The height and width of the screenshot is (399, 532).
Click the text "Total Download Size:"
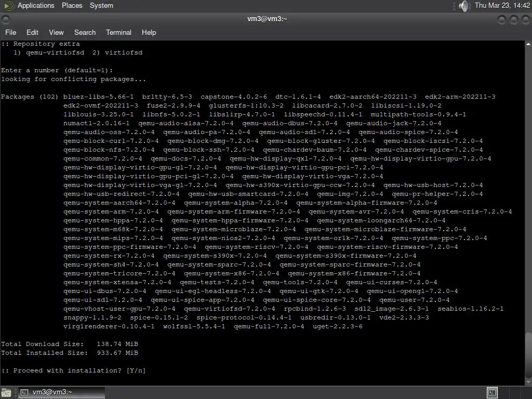[x=42, y=344]
